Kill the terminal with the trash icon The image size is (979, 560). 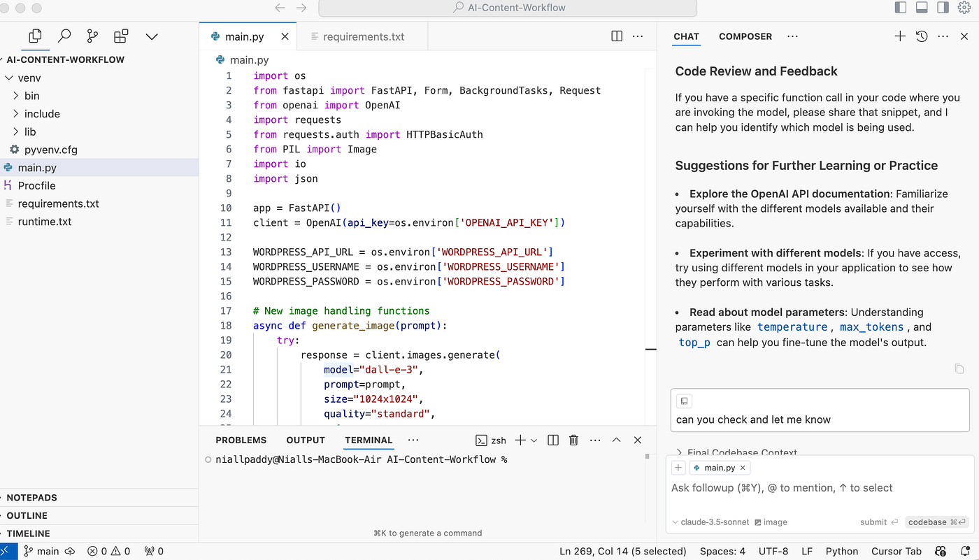click(573, 440)
